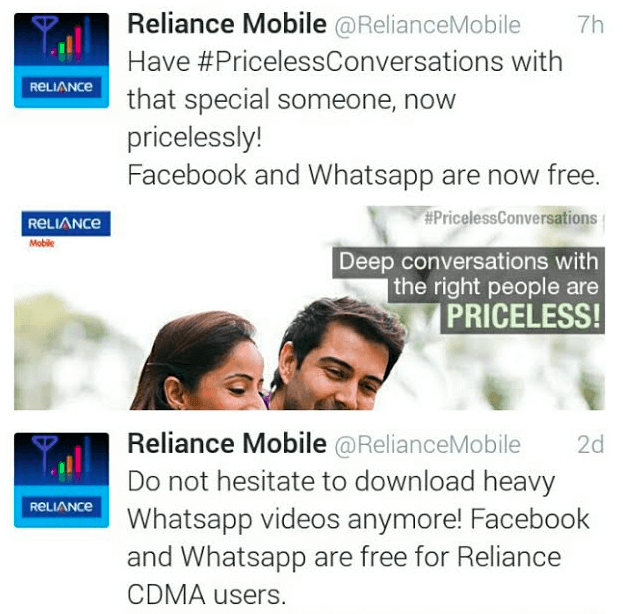Open the couple photo promotional image
Screen dimensions: 623x614
click(310, 308)
